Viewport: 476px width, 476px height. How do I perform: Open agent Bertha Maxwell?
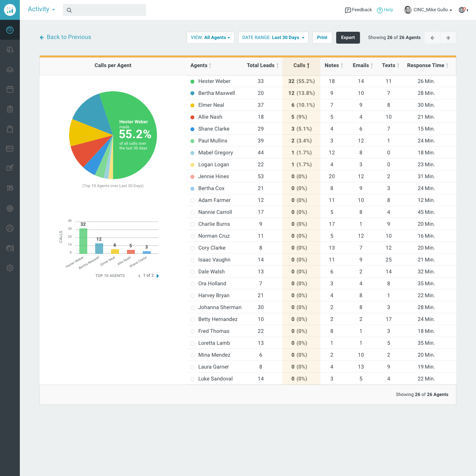(217, 93)
